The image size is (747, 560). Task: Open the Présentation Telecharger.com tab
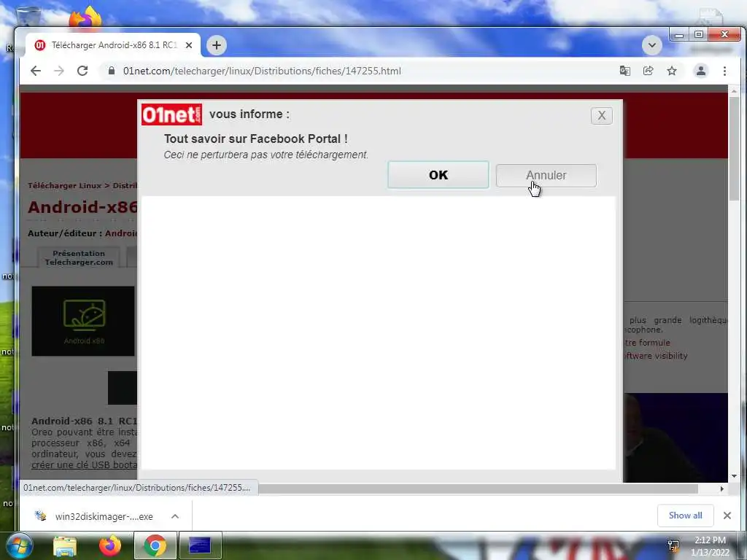(x=79, y=257)
